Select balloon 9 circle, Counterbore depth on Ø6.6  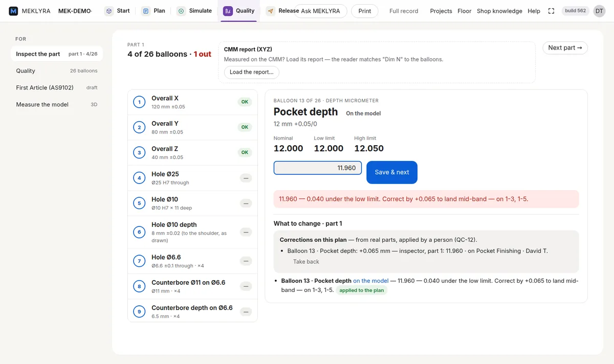pos(139,312)
